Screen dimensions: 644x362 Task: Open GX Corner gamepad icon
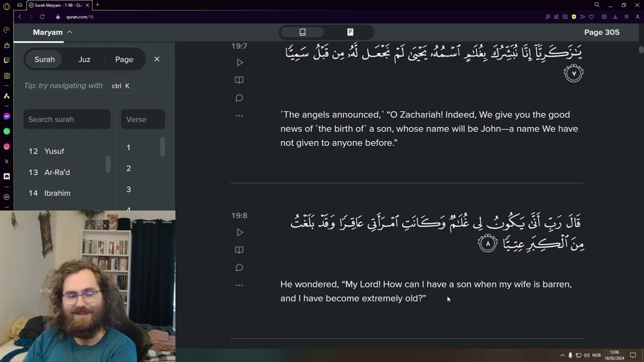point(20,5)
